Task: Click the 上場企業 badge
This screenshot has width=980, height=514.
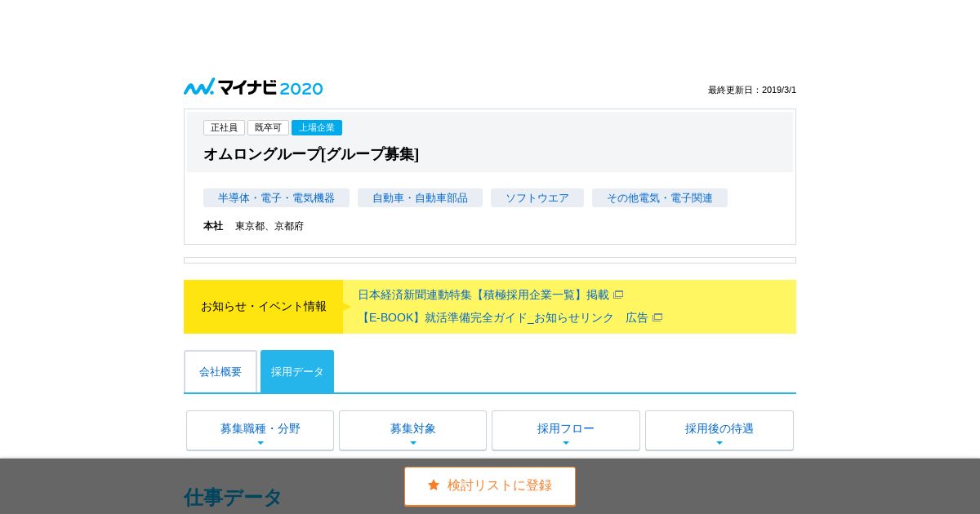Action: tap(317, 127)
